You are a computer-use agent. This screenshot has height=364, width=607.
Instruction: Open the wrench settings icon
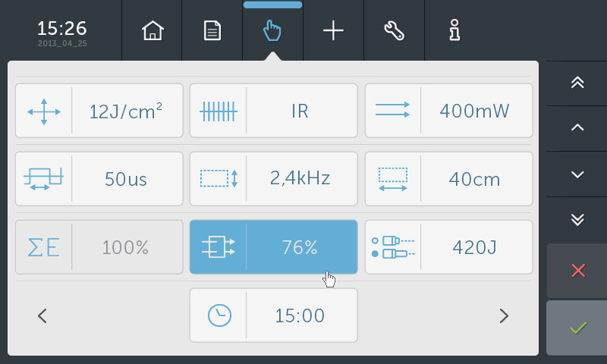(394, 31)
